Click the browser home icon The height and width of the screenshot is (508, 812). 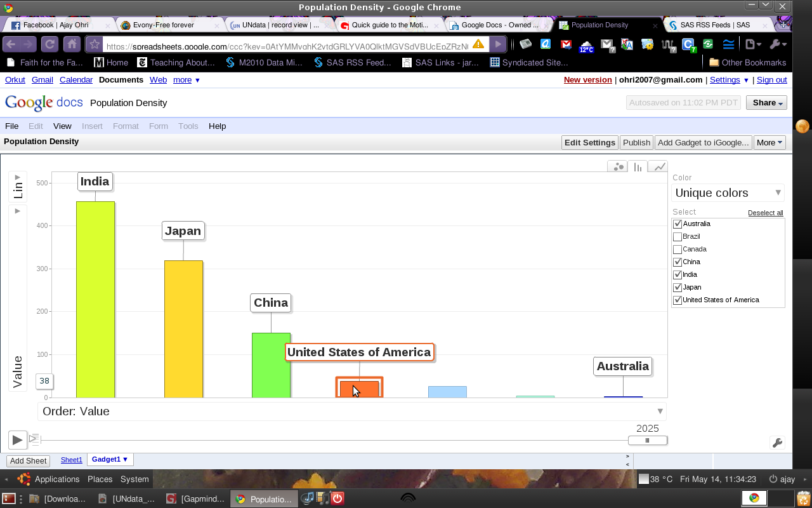(x=72, y=44)
